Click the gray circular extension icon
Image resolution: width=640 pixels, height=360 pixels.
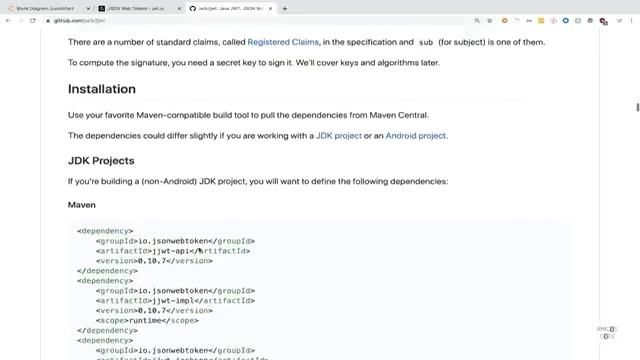click(578, 20)
